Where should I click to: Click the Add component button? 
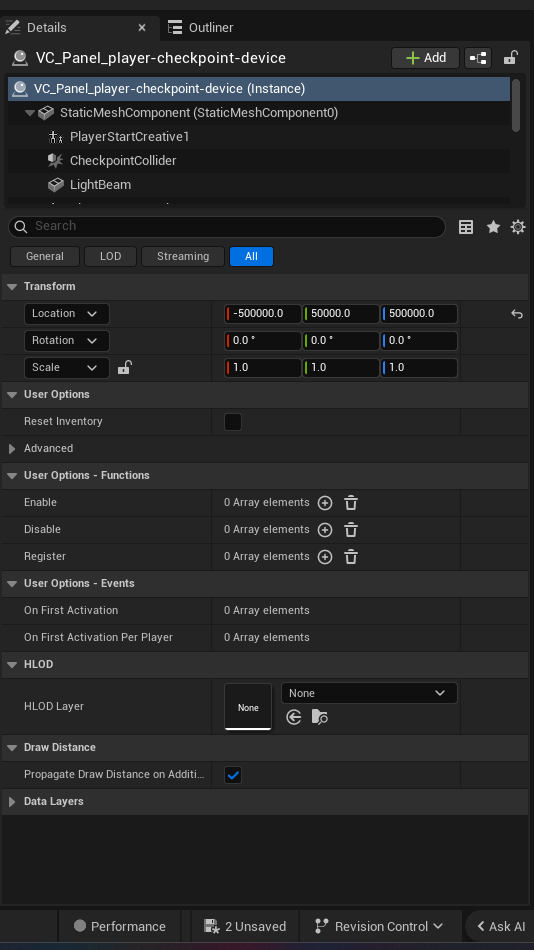(426, 58)
